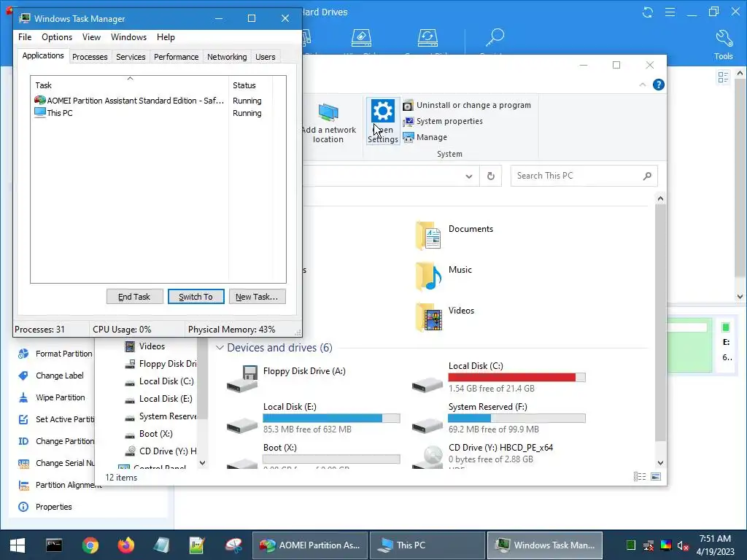
Task: Open System properties in ribbon
Action: (x=443, y=122)
